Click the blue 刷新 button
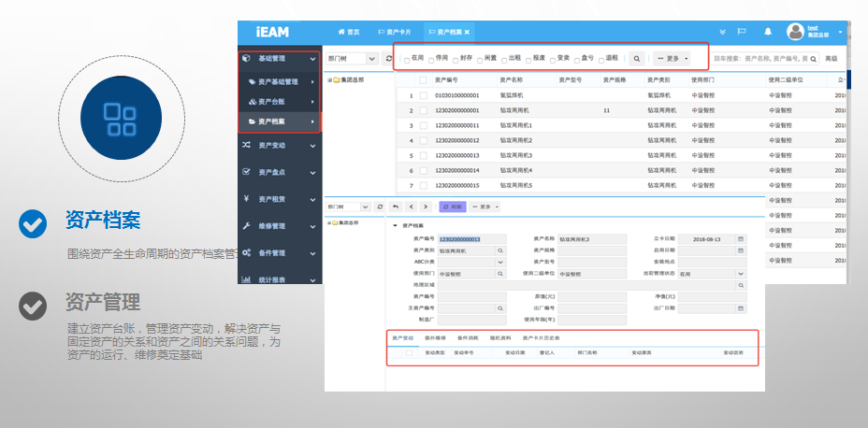The image size is (868, 428). coord(452,207)
